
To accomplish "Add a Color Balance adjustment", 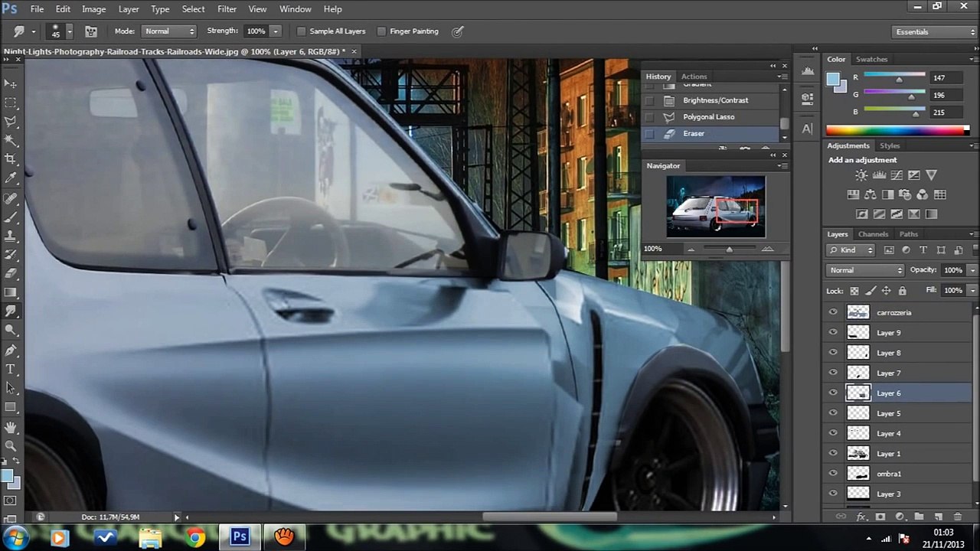I will (x=871, y=195).
